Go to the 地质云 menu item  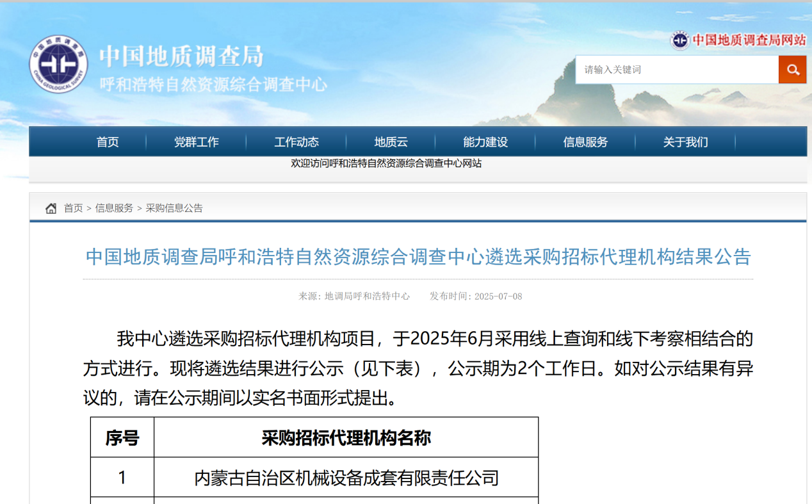pyautogui.click(x=391, y=142)
